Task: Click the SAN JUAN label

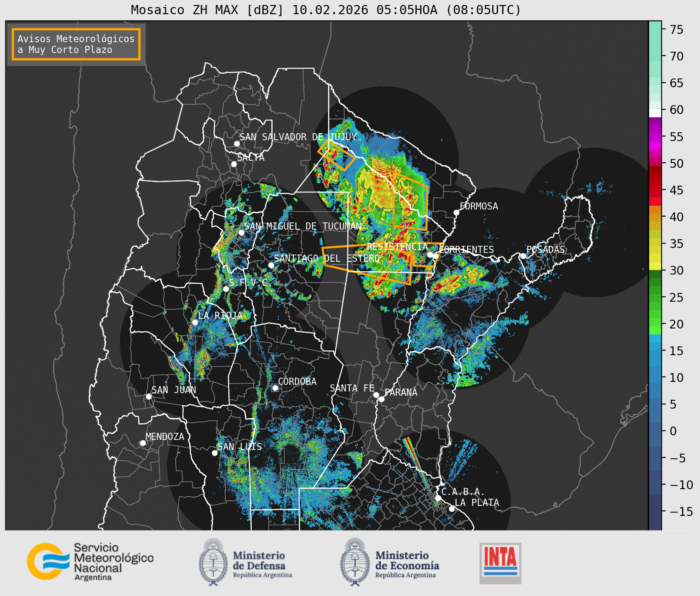Action: [x=174, y=390]
